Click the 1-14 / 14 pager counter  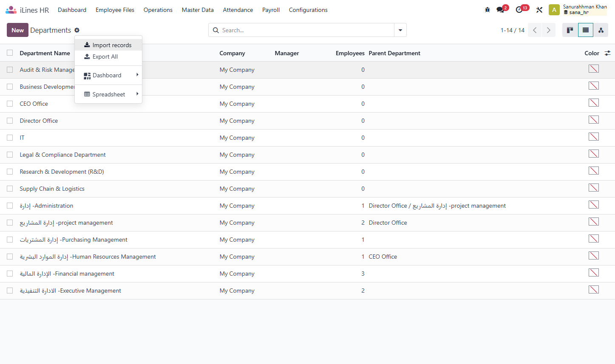pos(513,30)
